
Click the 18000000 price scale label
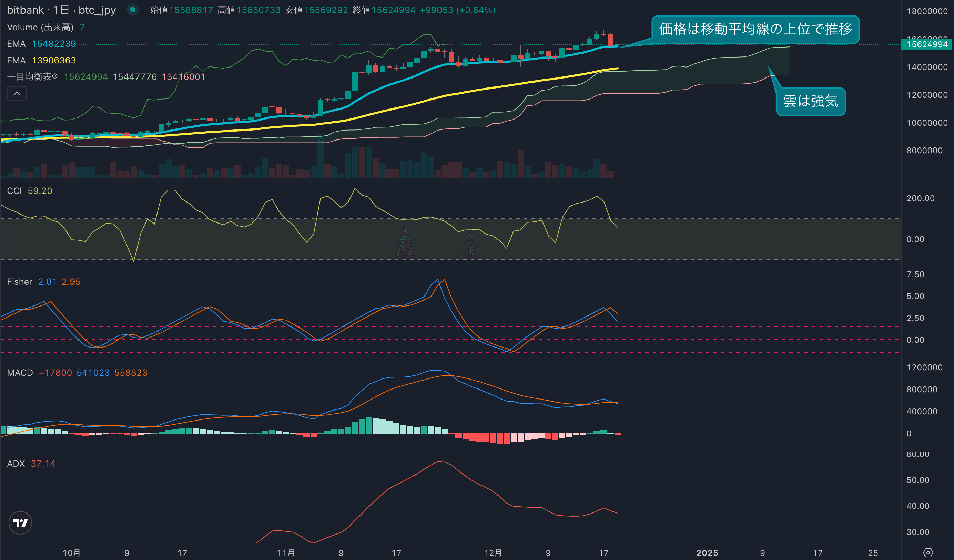tap(927, 11)
